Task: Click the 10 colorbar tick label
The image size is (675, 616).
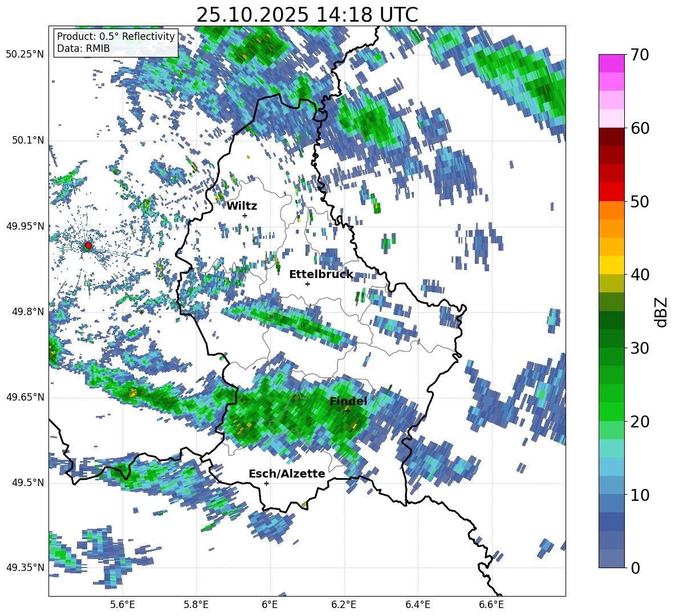Action: click(639, 495)
